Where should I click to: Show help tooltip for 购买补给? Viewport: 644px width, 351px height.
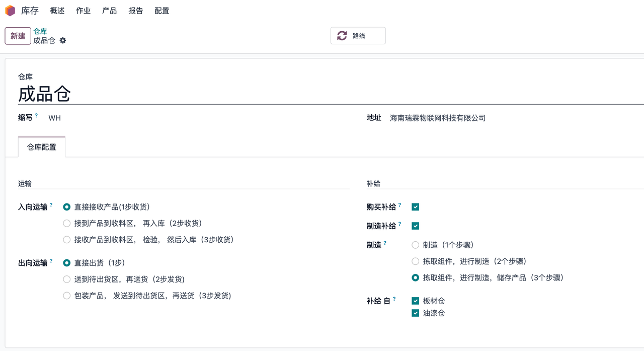coord(399,205)
